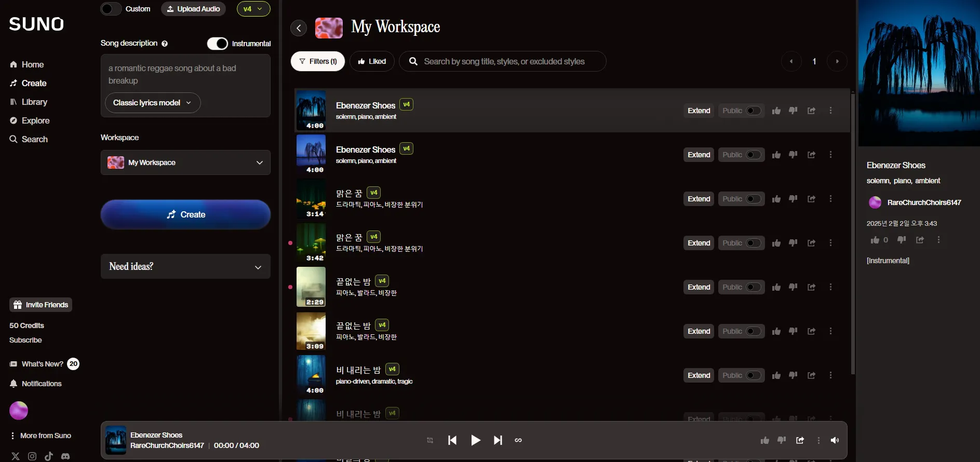
Task: Click the Invite Friends button
Action: click(x=41, y=305)
